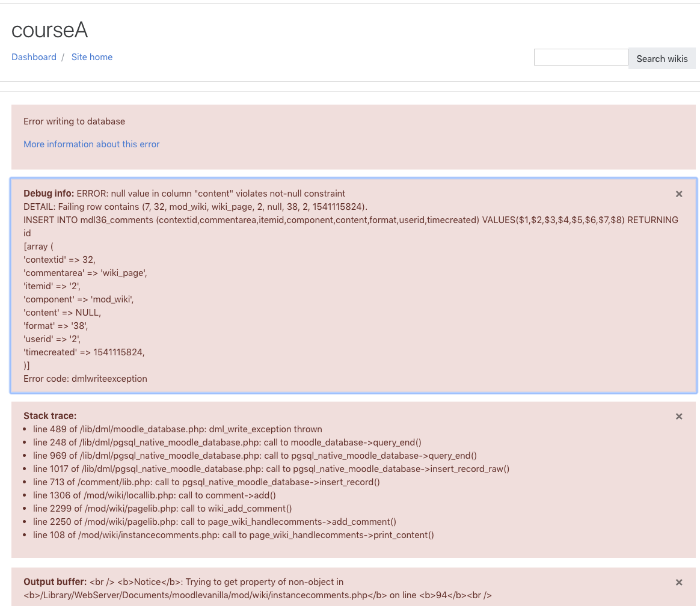Image resolution: width=700 pixels, height=606 pixels.
Task: Select stack trace line 969 query_end entry
Action: tap(254, 456)
